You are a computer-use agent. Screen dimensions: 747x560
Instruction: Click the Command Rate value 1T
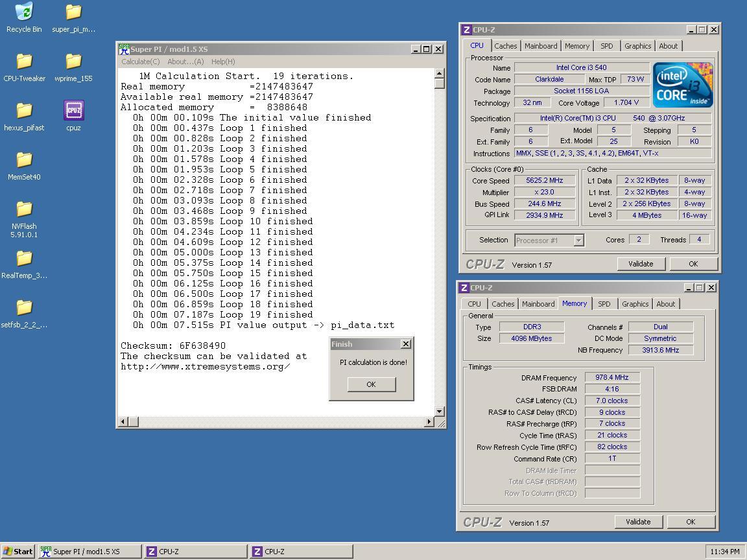pyautogui.click(x=611, y=459)
